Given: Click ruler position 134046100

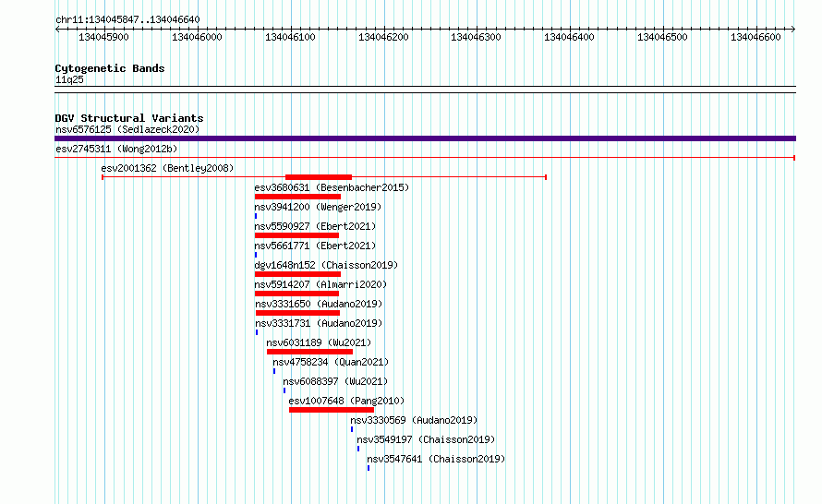Looking at the screenshot, I should click(290, 37).
